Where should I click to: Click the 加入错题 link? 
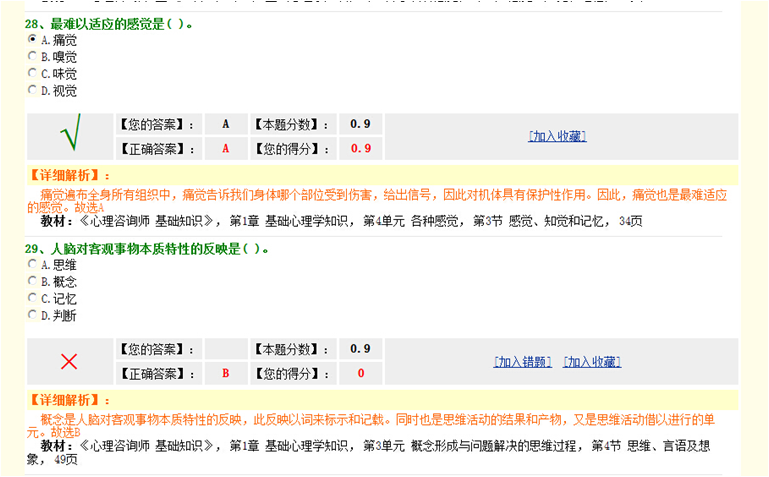click(522, 362)
